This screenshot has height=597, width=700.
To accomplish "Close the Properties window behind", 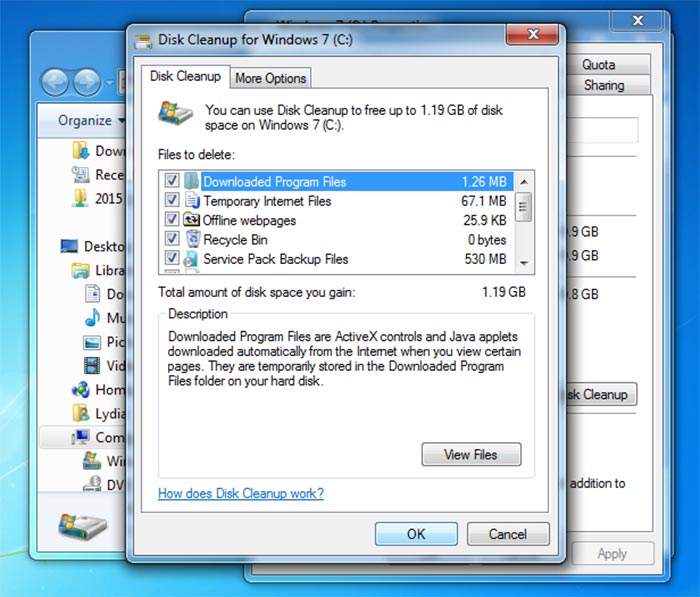I will pyautogui.click(x=638, y=21).
